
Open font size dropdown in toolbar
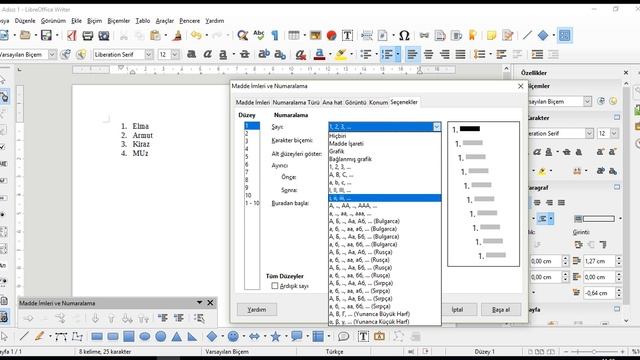click(175, 54)
